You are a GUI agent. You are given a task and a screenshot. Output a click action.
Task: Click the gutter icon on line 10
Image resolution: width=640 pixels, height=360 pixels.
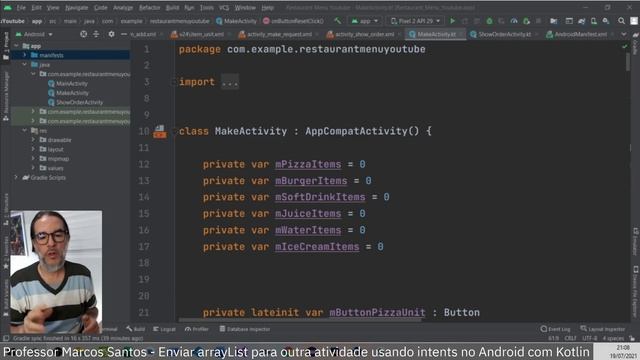[160, 131]
